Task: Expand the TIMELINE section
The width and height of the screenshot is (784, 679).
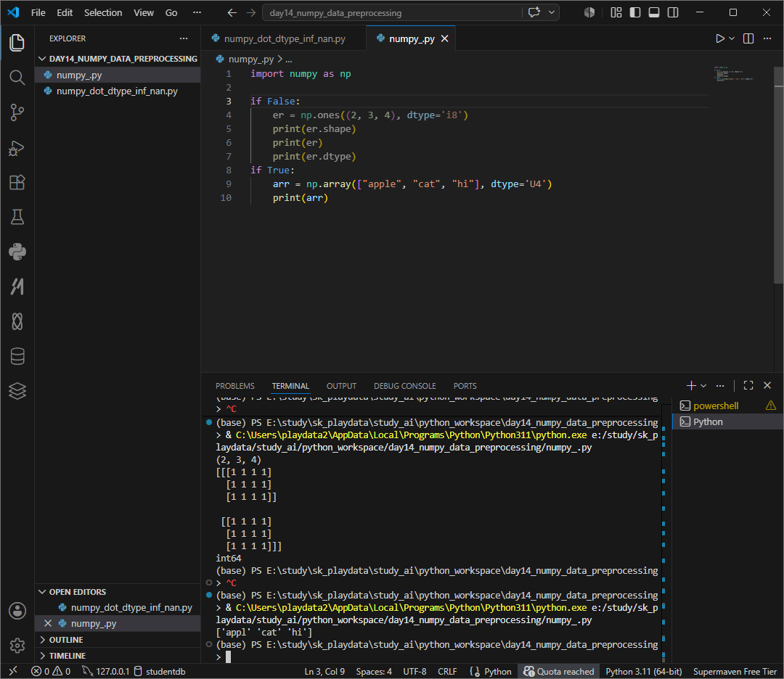Action: click(x=118, y=656)
